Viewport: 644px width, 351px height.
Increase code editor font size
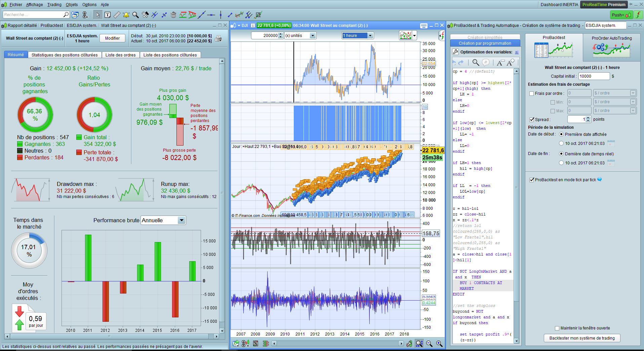point(511,63)
